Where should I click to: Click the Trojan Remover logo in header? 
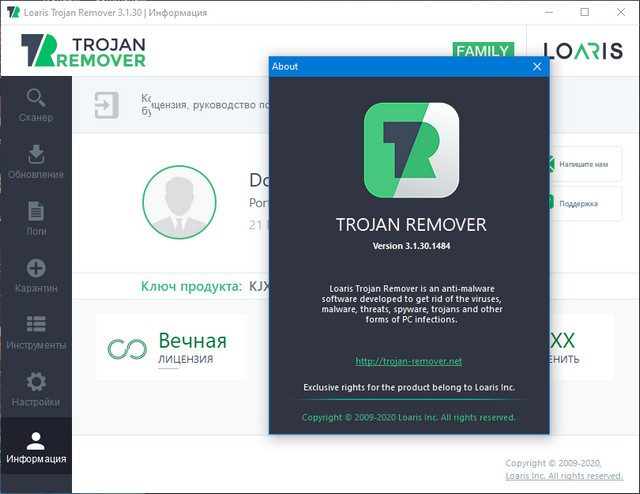84,51
